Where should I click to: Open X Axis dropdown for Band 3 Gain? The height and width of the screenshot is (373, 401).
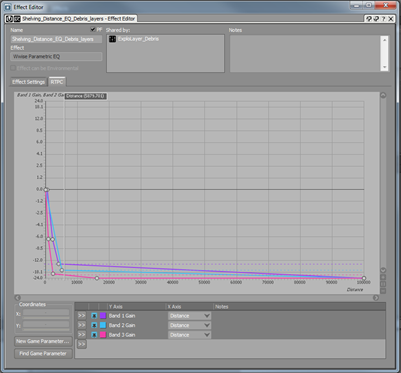189,335
